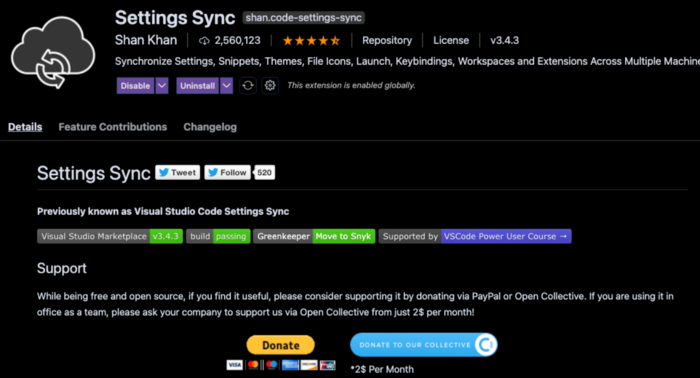Open the Repository link
The image size is (700, 378).
(x=387, y=41)
